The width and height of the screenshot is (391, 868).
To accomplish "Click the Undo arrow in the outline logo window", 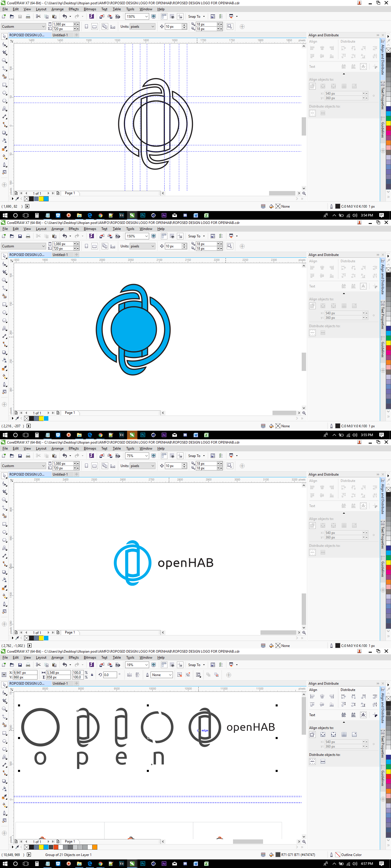I will pyautogui.click(x=64, y=16).
